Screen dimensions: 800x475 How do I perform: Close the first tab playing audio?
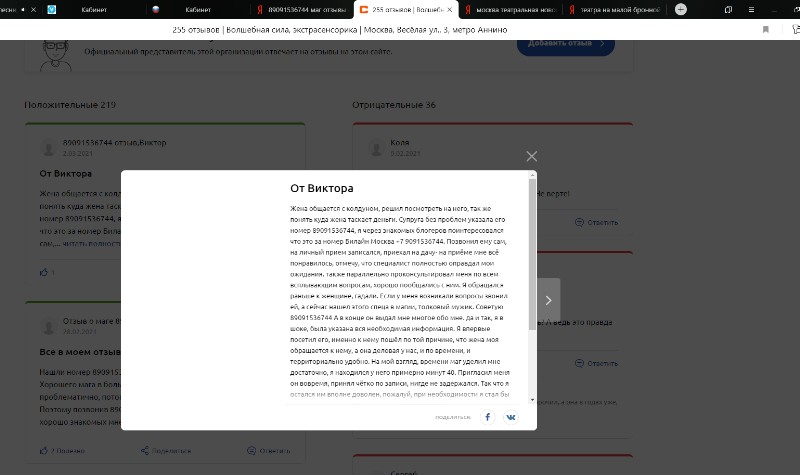[x=34, y=10]
